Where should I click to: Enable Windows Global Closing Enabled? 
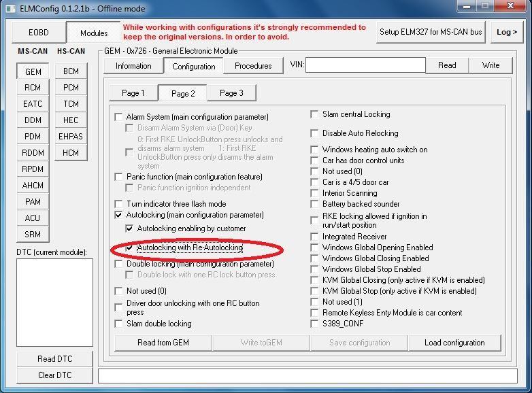coord(314,258)
